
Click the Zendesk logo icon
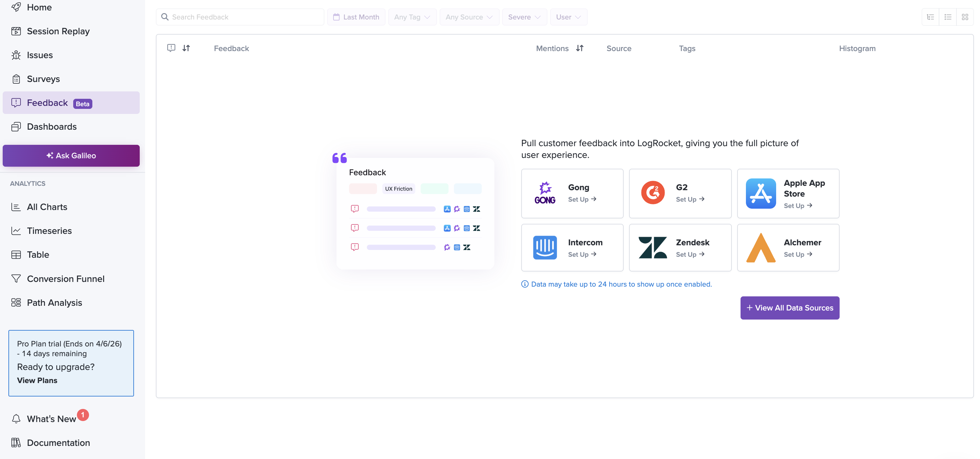(x=653, y=247)
